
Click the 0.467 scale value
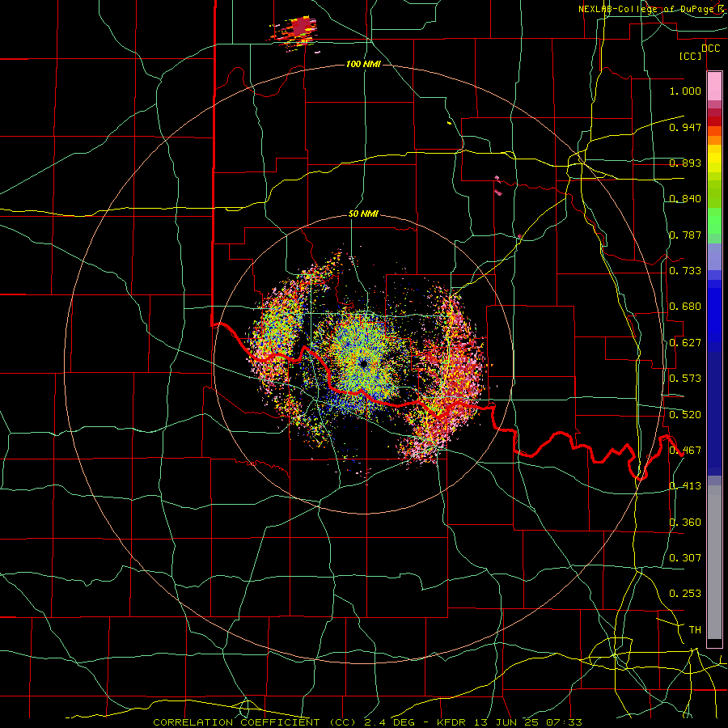point(685,451)
